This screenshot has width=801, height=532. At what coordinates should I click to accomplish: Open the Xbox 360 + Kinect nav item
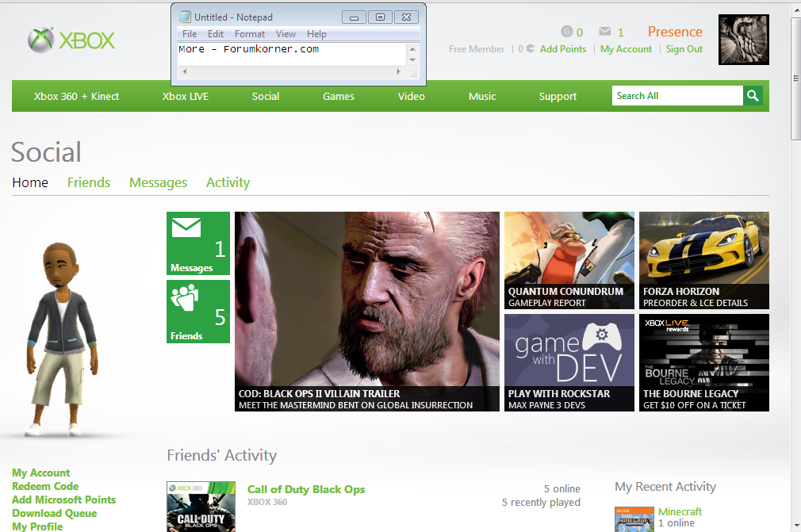click(x=77, y=96)
